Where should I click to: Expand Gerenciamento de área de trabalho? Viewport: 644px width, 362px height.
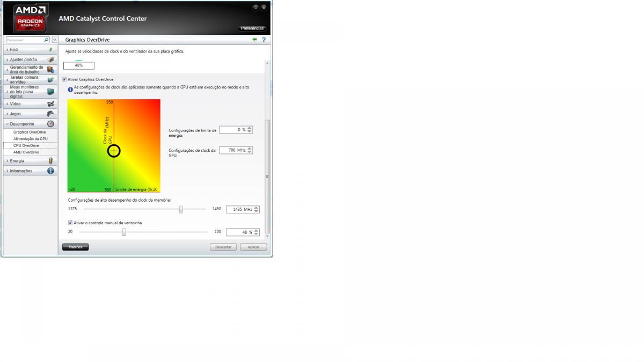(x=30, y=69)
